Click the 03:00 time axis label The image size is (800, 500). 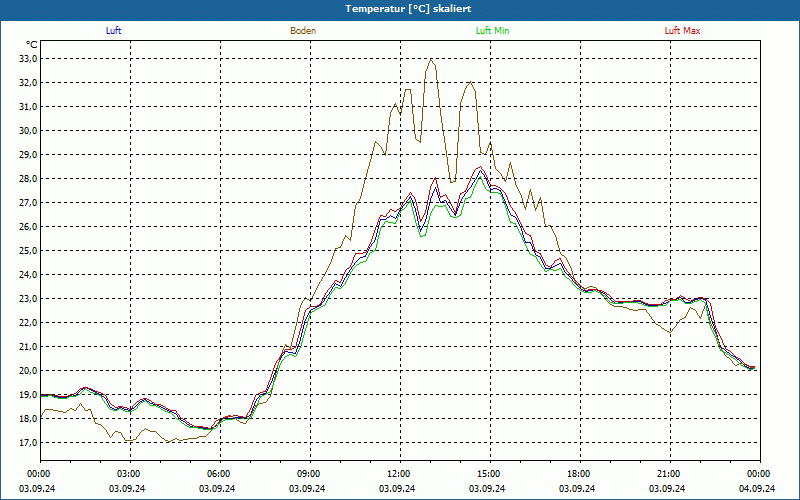click(x=130, y=474)
